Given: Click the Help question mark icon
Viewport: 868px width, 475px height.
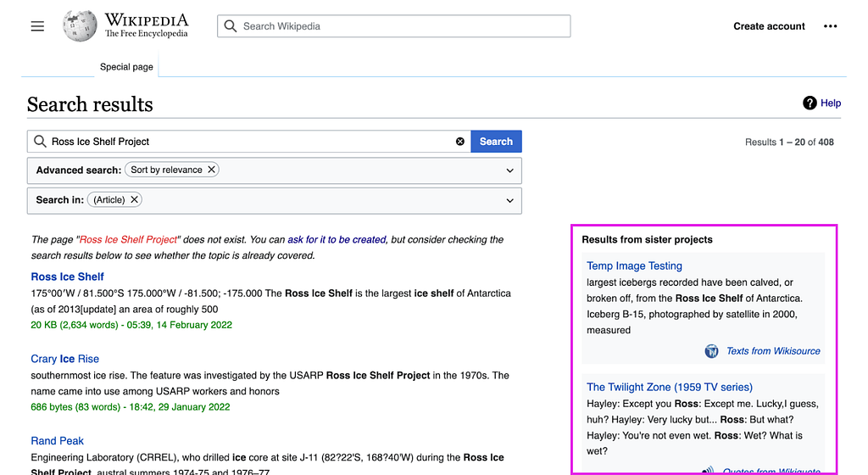Looking at the screenshot, I should 810,103.
